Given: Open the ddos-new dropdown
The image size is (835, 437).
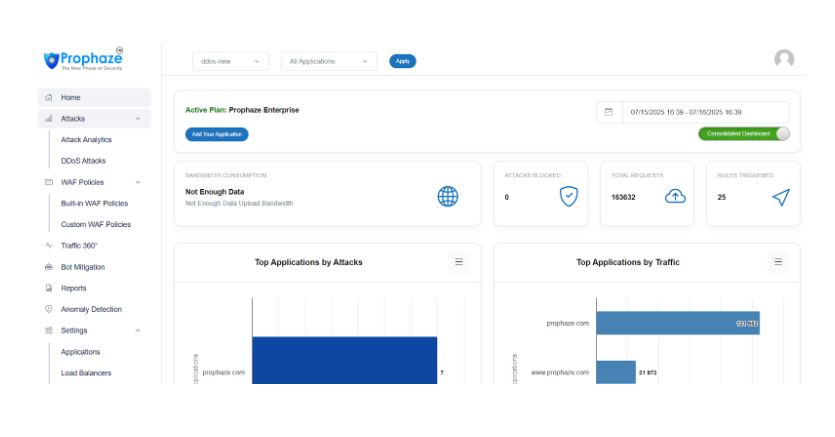Looking at the screenshot, I should click(230, 61).
